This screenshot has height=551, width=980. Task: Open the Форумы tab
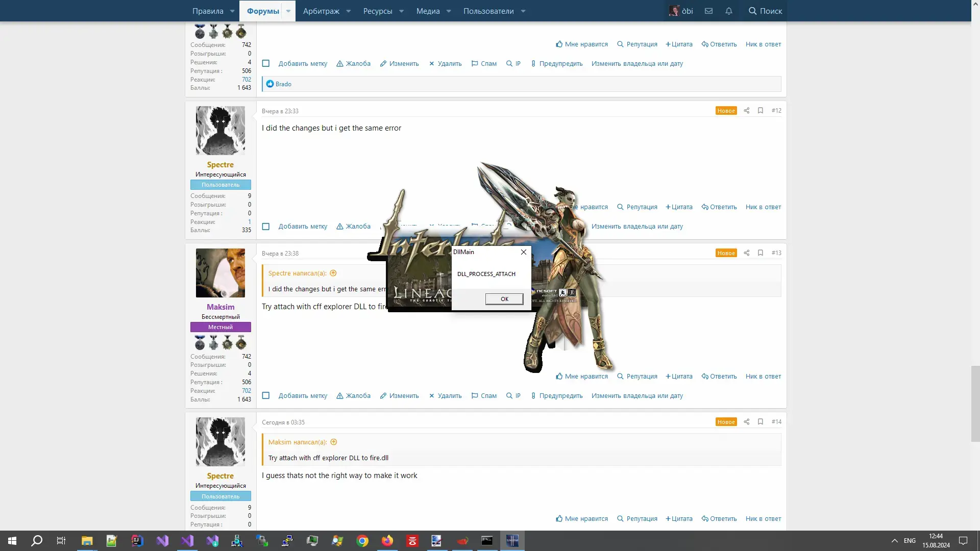click(x=263, y=11)
